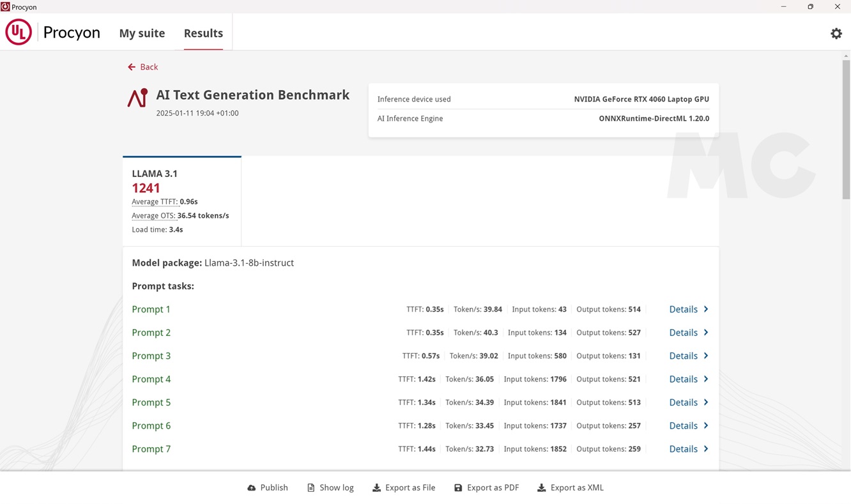Switch to the My suite tab
Screen dimensions: 851x504
coord(142,33)
